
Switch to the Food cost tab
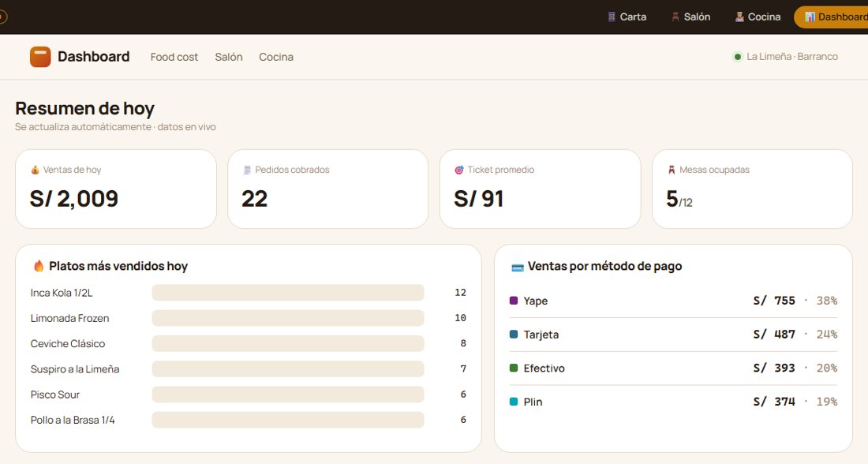174,57
